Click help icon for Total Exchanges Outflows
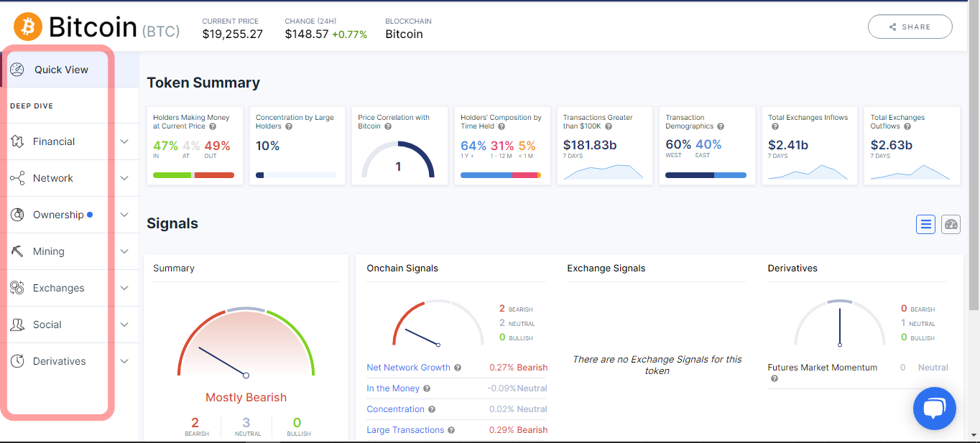The height and width of the screenshot is (443, 980). [x=907, y=126]
